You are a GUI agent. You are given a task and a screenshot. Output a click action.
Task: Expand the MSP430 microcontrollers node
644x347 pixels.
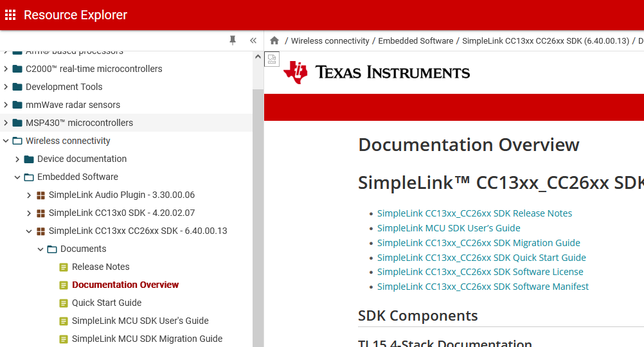coord(6,123)
